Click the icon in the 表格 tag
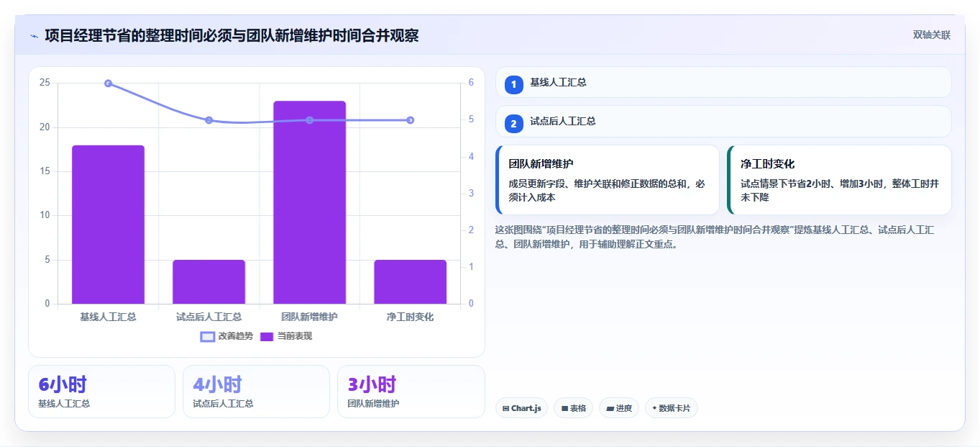Image resolution: width=980 pixels, height=447 pixels. [564, 408]
